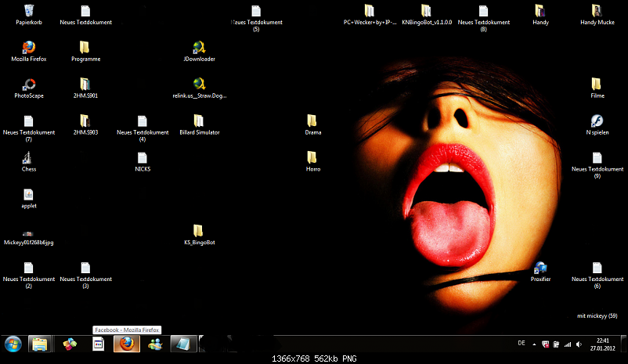Screen dimensions: 628x364
Task: Select the NICKS text file
Action: click(x=143, y=161)
